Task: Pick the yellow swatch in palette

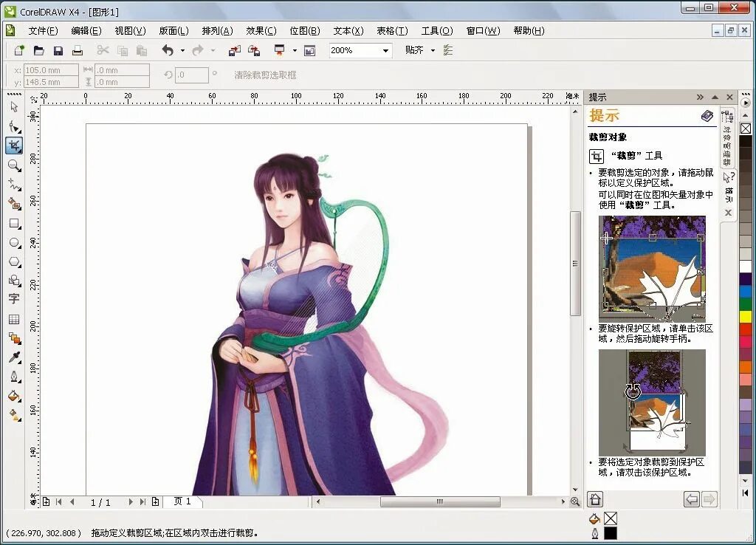Action: (x=746, y=317)
